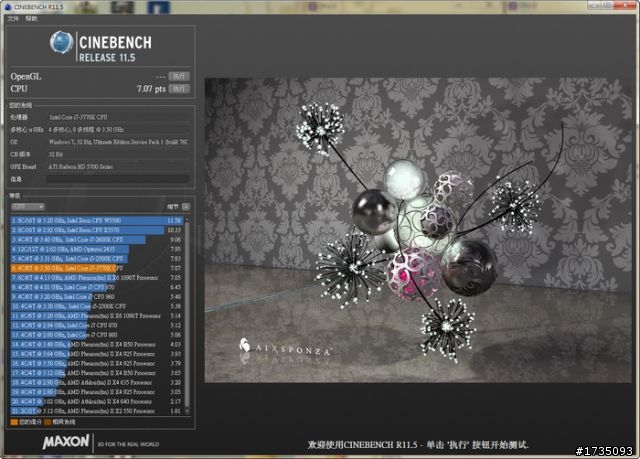Select rank 11 Phenom II X6 1090T row
This screenshot has width=640, height=459.
(x=97, y=316)
